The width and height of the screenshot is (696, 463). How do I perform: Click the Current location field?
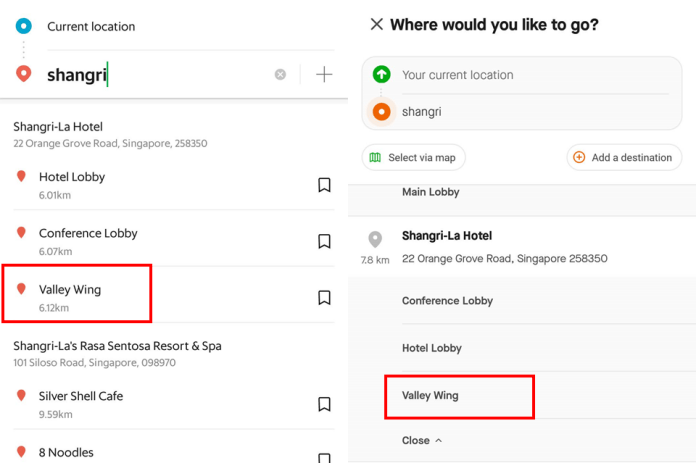[x=91, y=27]
